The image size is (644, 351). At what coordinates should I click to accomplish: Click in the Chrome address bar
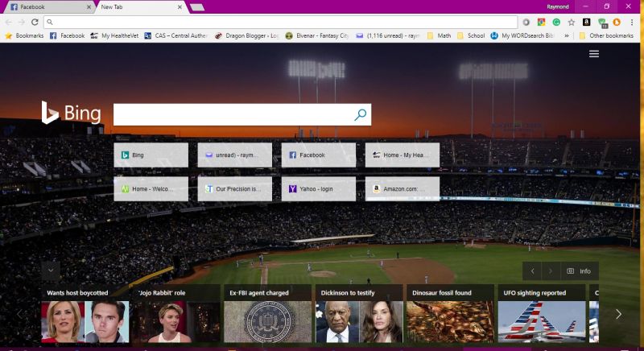pyautogui.click(x=280, y=23)
